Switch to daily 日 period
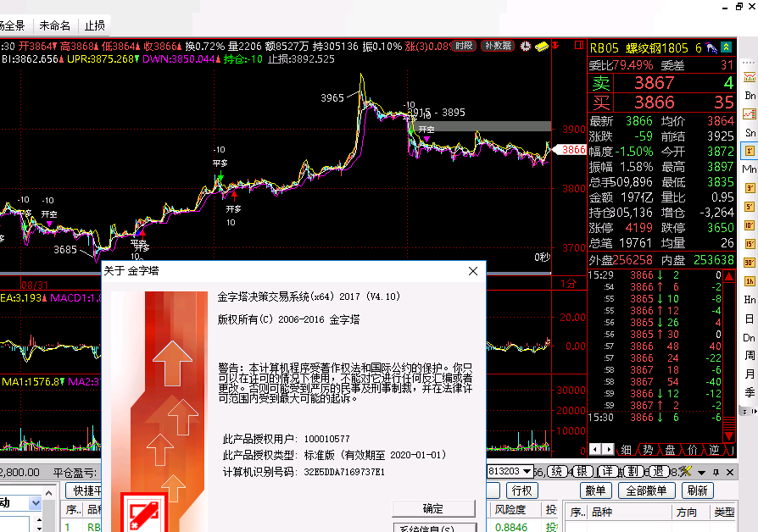758x532 pixels. coord(750,319)
